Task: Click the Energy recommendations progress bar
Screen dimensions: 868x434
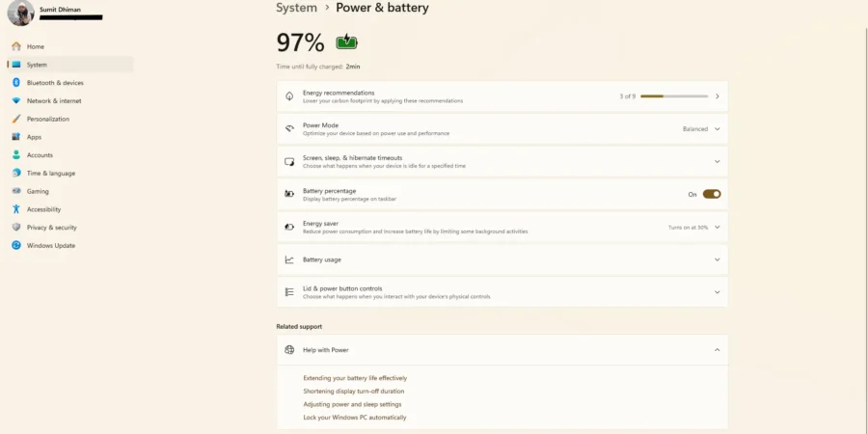Action: 674,96
